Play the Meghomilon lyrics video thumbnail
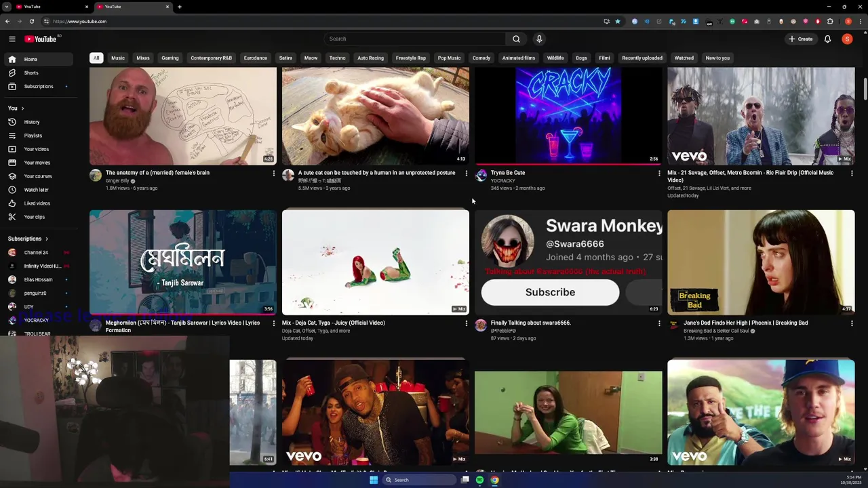The width and height of the screenshot is (868, 488). coord(183,262)
